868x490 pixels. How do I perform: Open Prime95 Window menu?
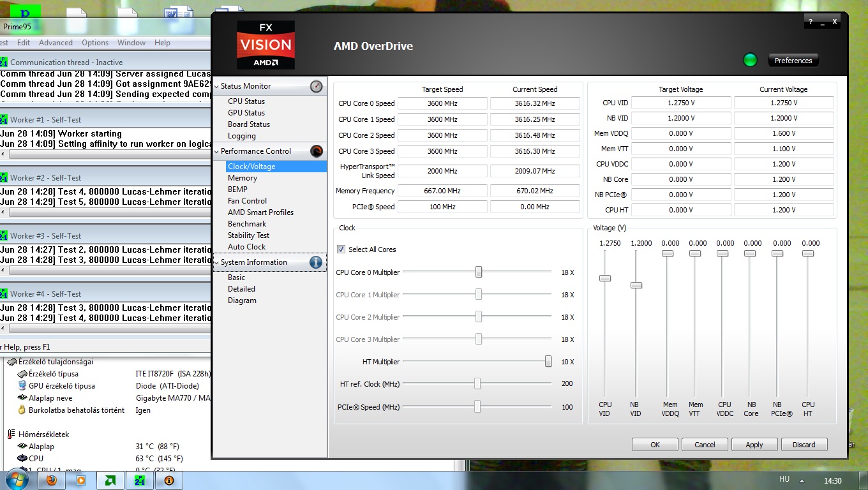131,43
